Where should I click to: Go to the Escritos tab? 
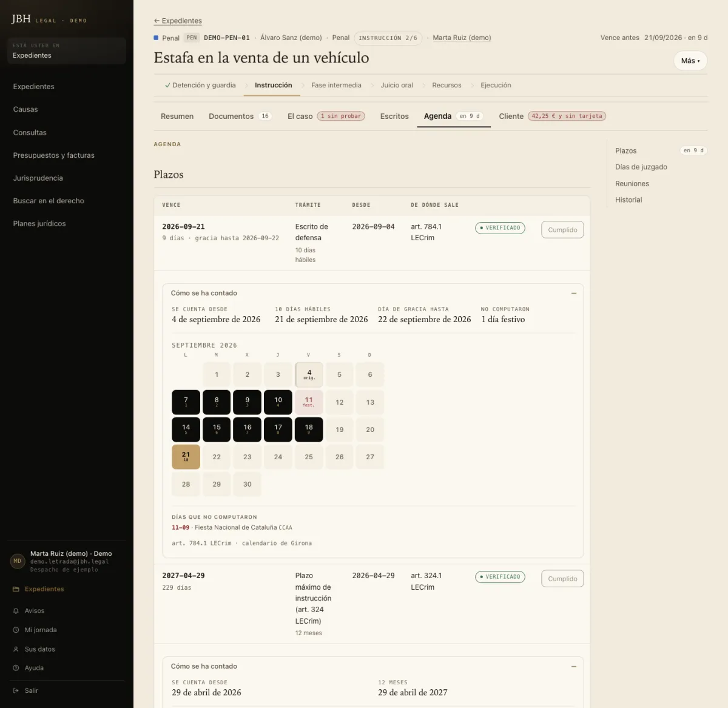coord(394,116)
